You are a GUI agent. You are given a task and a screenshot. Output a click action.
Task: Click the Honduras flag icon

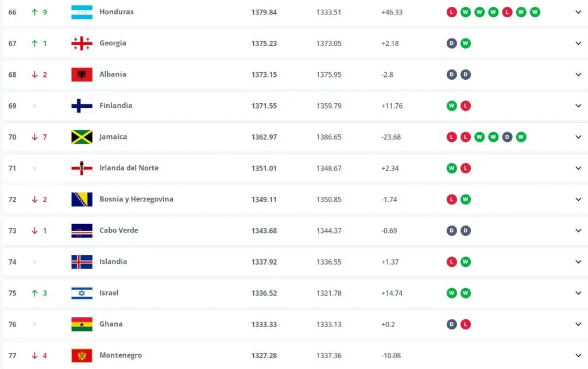82,12
